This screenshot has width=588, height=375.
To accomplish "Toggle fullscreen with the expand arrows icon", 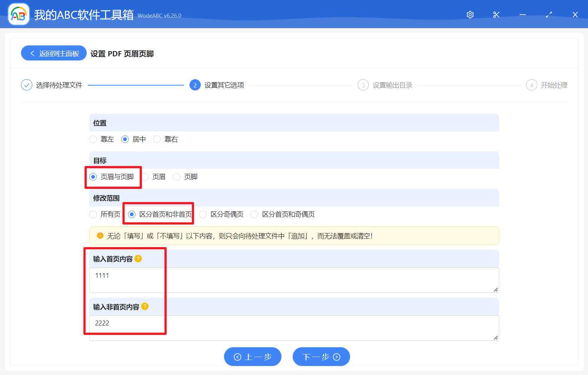I will click(549, 15).
